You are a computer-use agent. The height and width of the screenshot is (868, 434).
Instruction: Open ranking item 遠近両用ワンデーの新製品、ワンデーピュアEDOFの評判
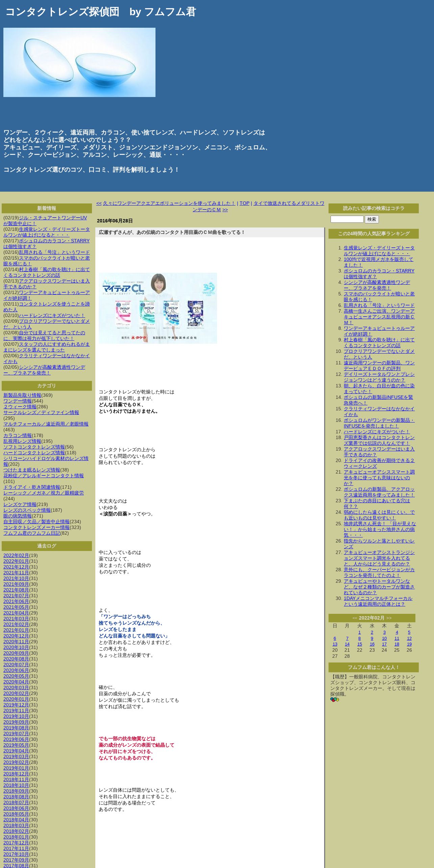(379, 365)
